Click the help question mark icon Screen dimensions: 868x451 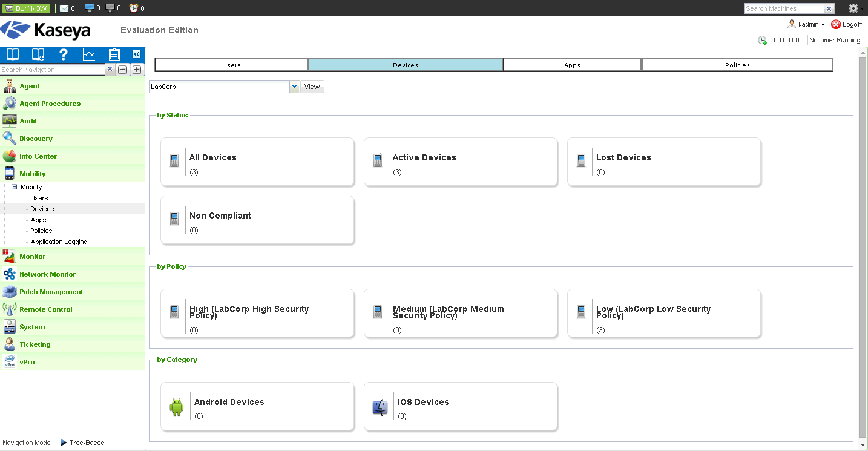click(64, 54)
